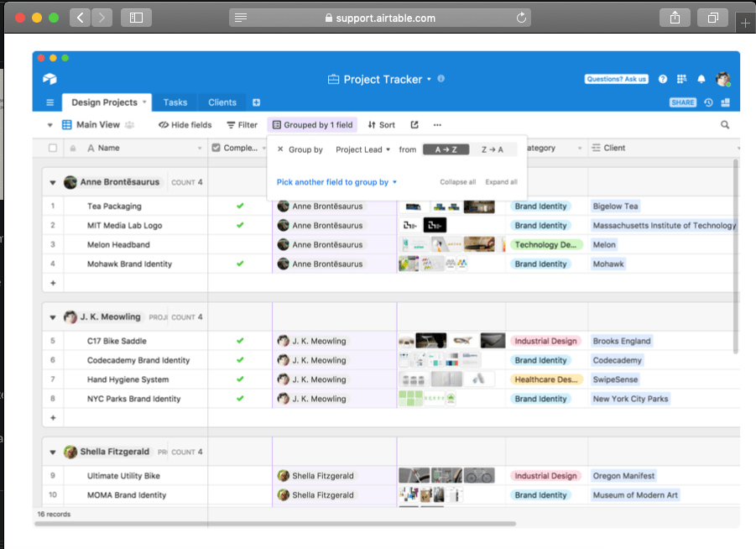
Task: Open the revision history clock icon
Action: click(x=709, y=102)
